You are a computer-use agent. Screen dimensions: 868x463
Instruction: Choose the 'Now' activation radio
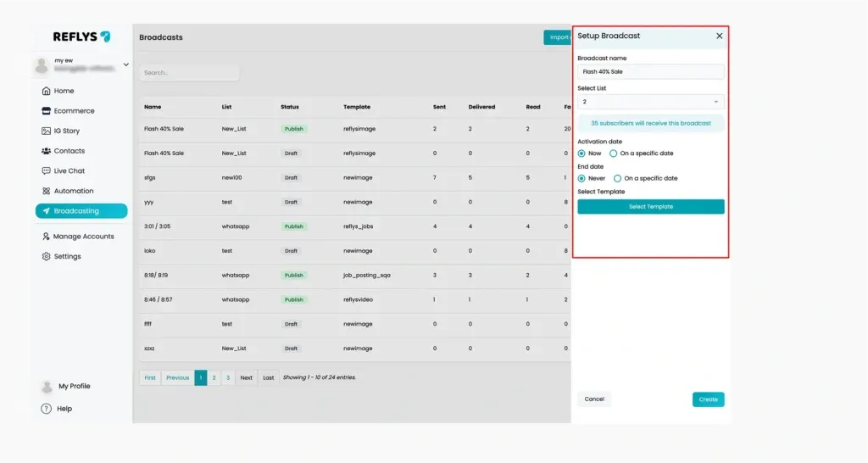(581, 153)
